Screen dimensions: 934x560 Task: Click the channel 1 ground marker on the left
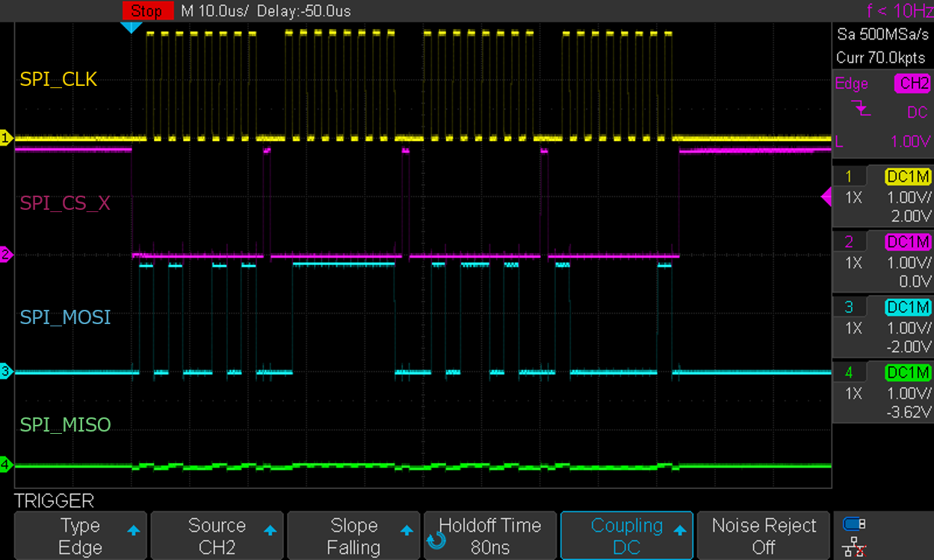(6, 138)
